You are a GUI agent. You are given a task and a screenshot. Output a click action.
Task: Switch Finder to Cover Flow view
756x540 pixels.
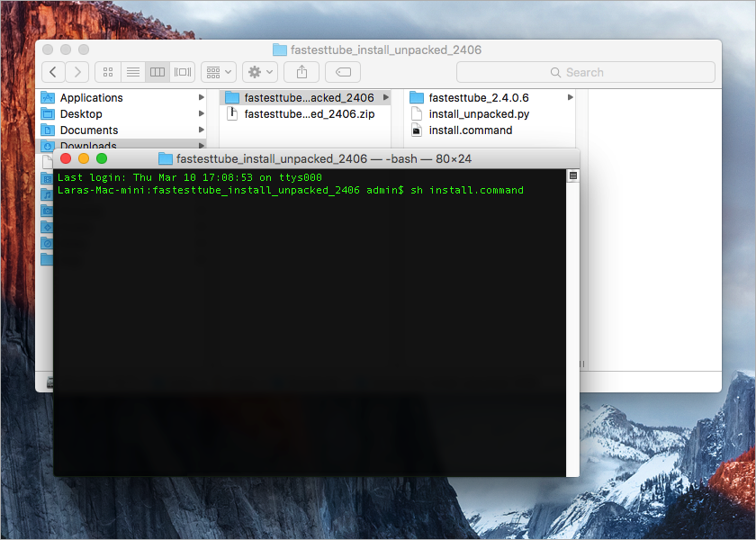click(x=182, y=72)
